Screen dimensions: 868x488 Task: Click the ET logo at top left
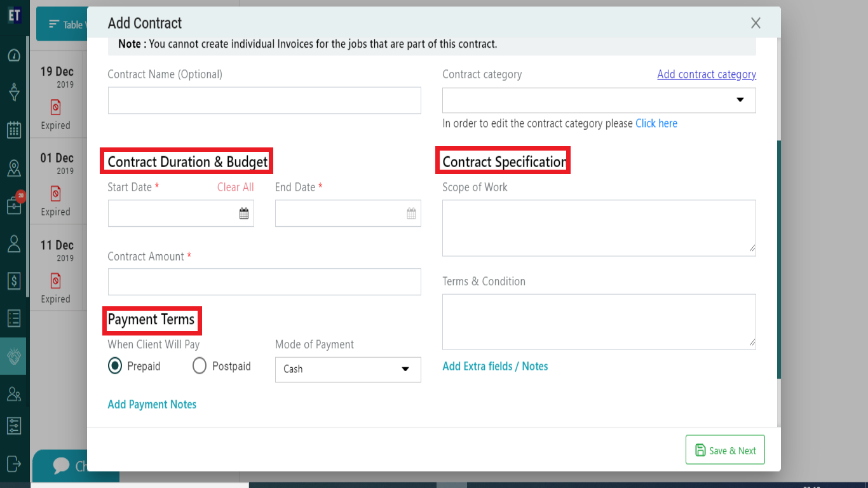tap(14, 16)
